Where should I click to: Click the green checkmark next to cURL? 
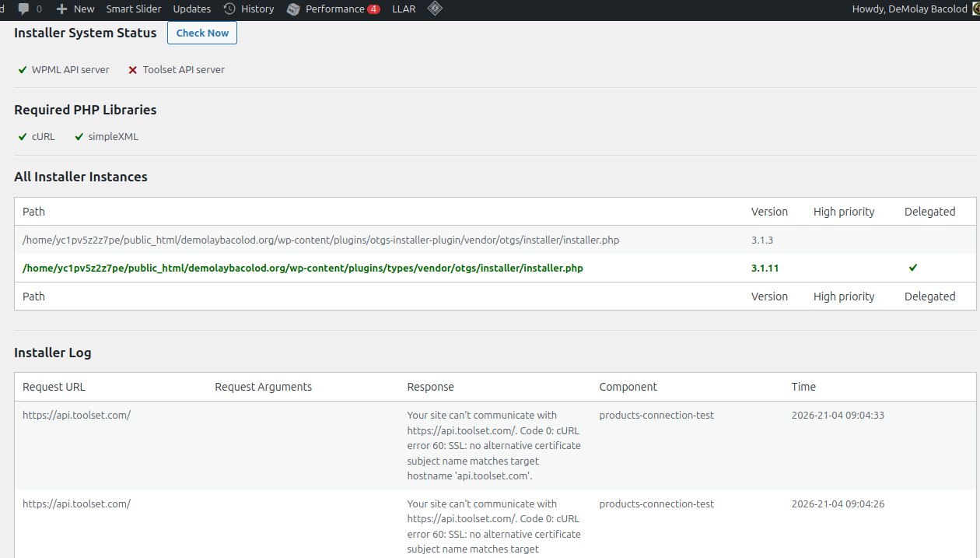23,137
